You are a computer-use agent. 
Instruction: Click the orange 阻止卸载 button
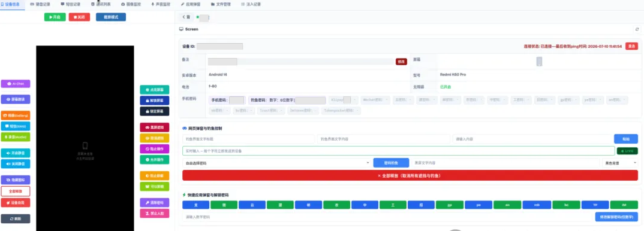click(155, 176)
